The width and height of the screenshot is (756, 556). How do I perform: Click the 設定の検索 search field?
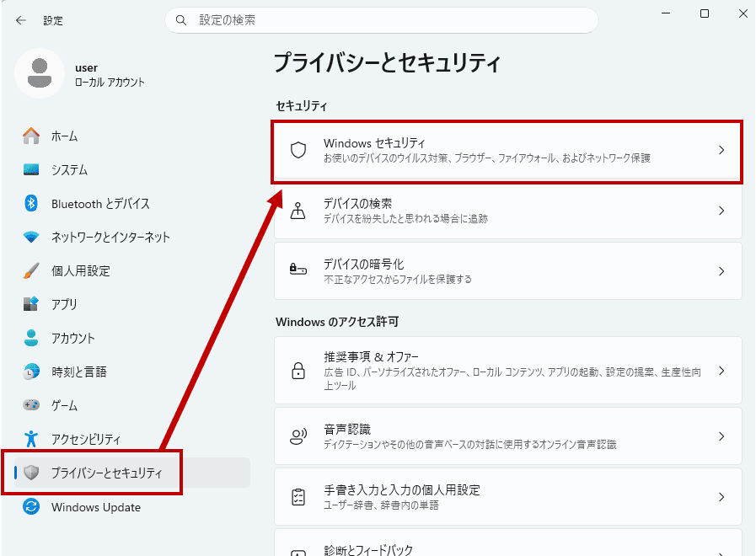(382, 20)
